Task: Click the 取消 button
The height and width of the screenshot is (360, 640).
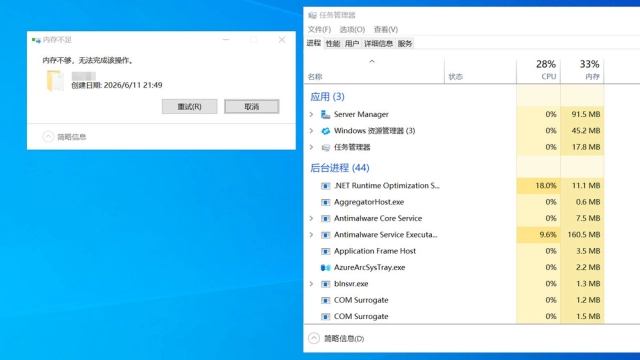Action: pyautogui.click(x=251, y=107)
